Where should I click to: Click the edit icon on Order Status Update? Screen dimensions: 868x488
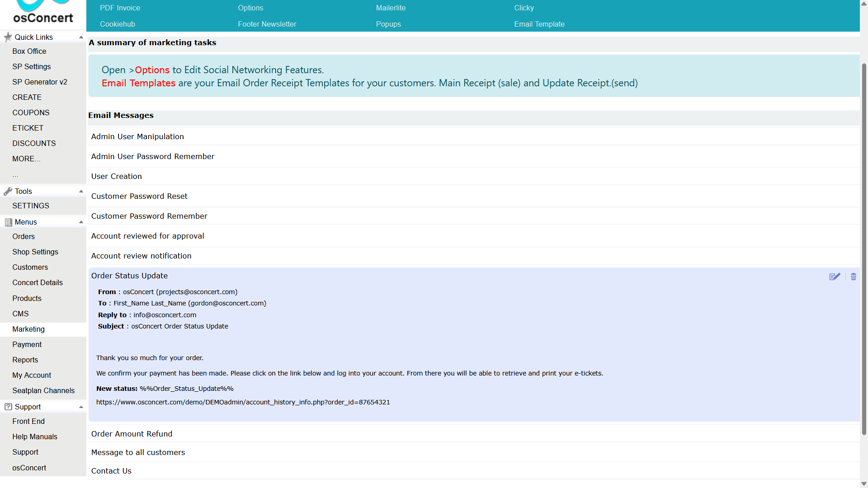[x=835, y=277]
